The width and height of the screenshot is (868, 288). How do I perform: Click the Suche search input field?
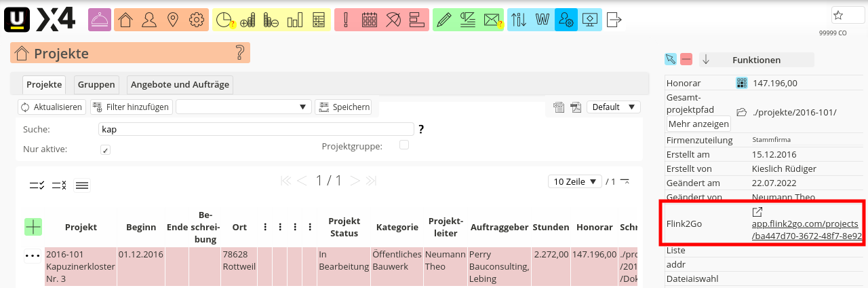tap(256, 129)
